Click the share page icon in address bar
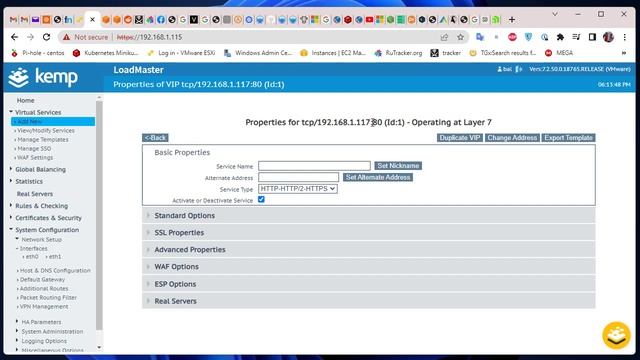Viewport: 640px width, 360px height. pos(444,37)
